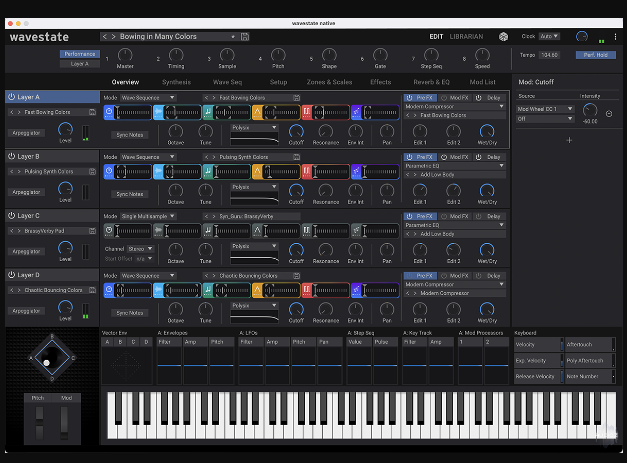
Task: Click the Perf. Hold button
Action: pos(595,55)
